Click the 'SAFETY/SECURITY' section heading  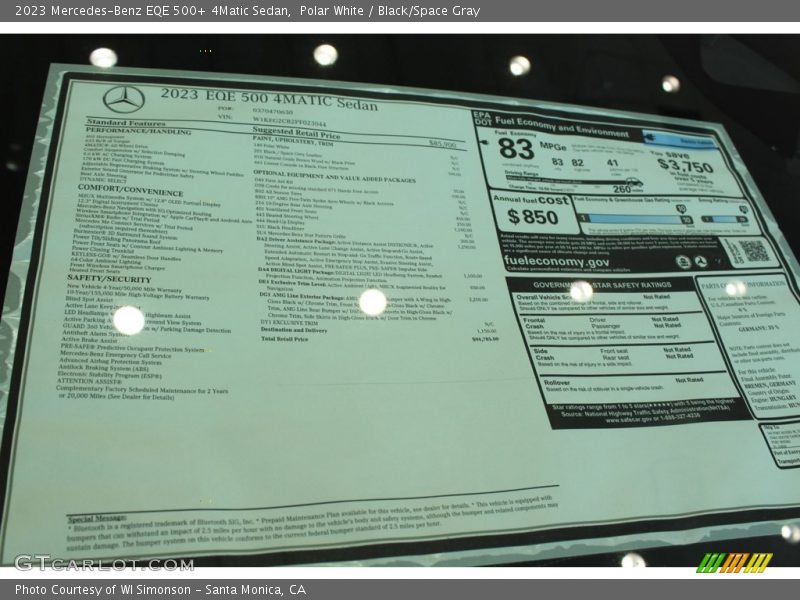(109, 279)
